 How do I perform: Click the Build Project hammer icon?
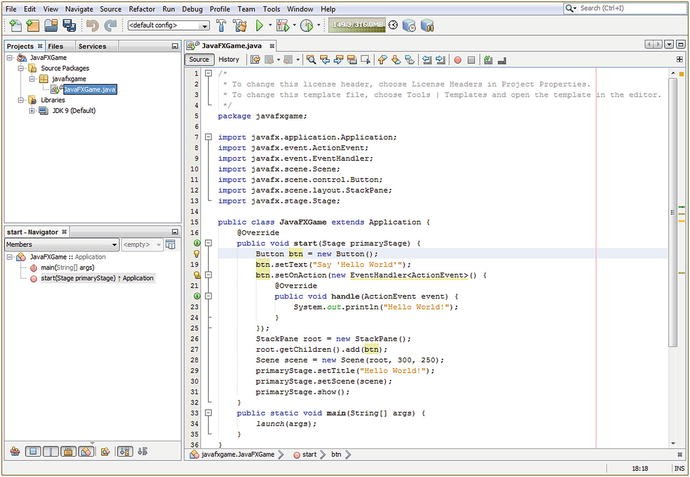pyautogui.click(x=222, y=25)
